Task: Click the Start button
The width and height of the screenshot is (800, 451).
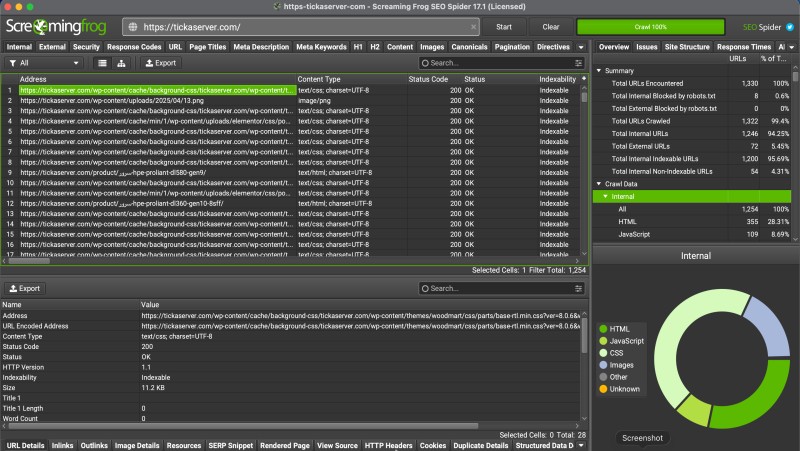Action: [504, 27]
